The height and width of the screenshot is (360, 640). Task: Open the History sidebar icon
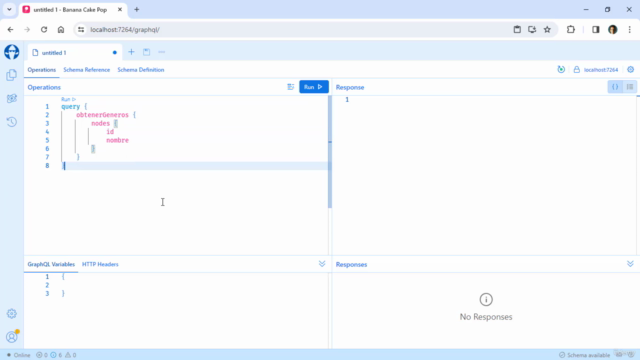click(11, 122)
